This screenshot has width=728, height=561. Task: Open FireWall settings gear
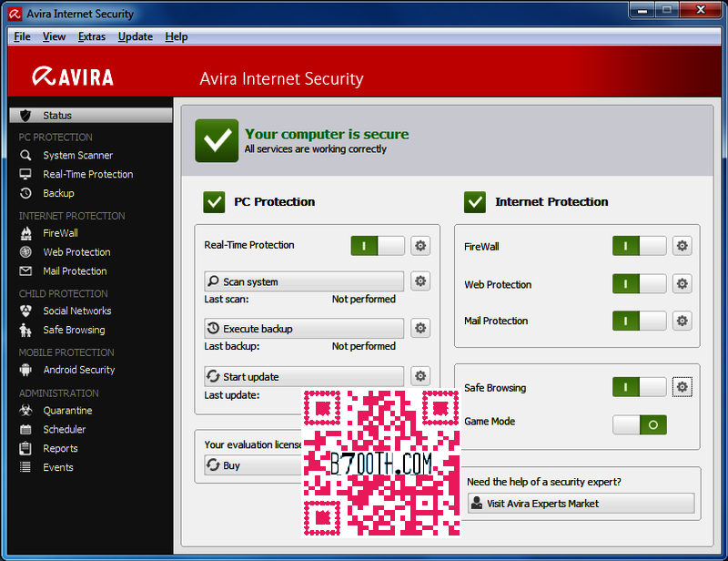[x=682, y=246]
